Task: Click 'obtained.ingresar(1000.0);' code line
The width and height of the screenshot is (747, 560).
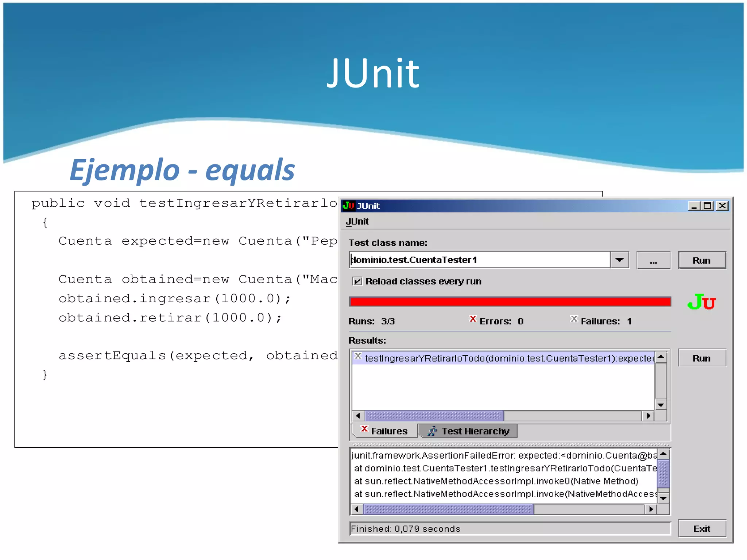Action: coord(175,299)
